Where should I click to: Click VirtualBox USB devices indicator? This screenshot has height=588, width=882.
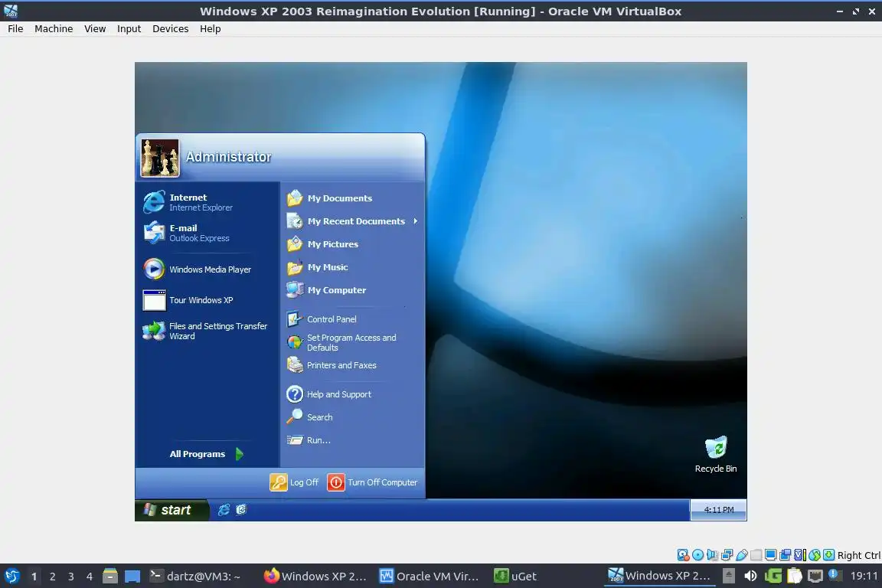(x=741, y=555)
